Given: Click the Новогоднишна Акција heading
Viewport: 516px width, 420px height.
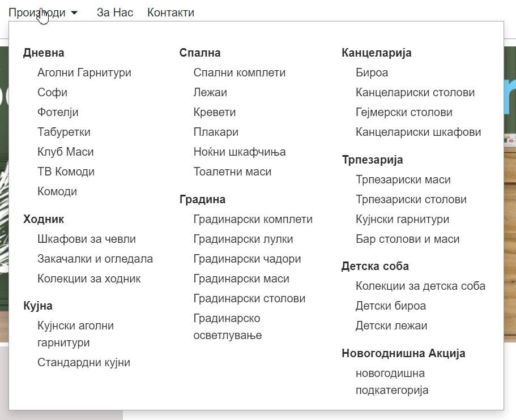Looking at the screenshot, I should [403, 353].
